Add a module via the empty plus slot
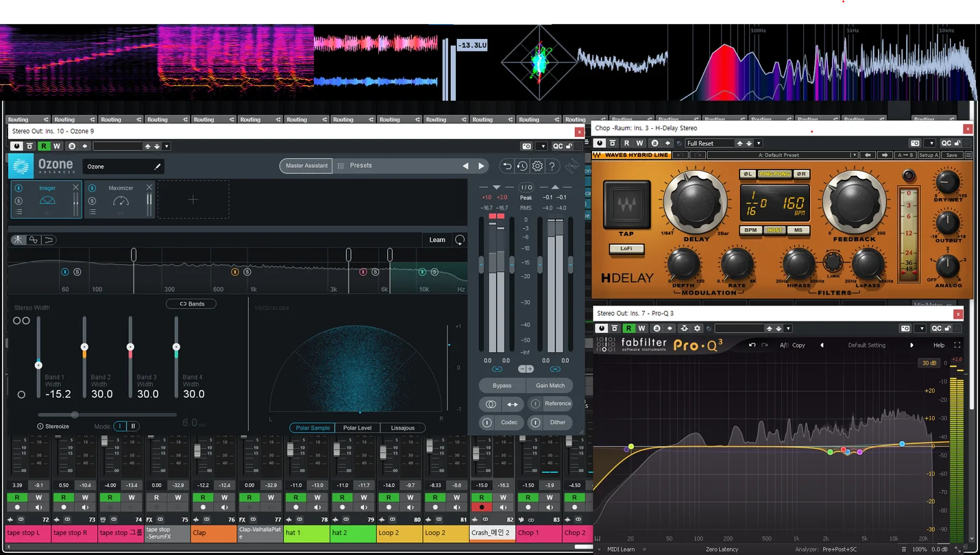 point(193,199)
